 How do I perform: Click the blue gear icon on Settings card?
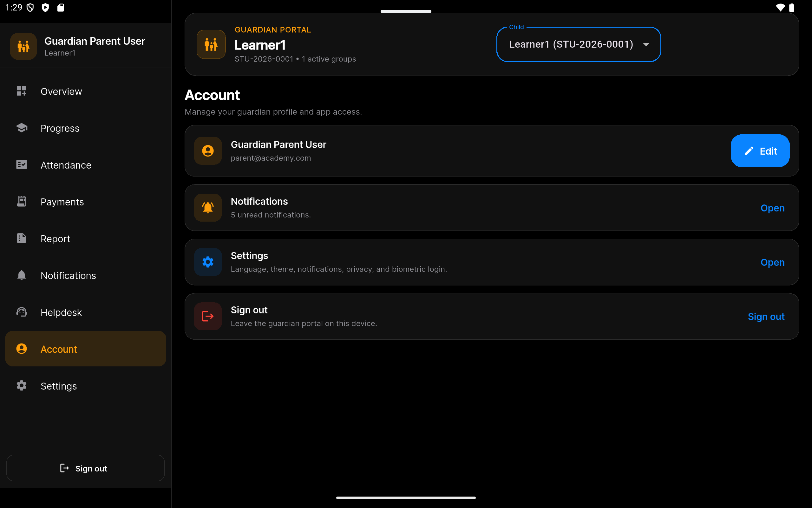coord(208,262)
